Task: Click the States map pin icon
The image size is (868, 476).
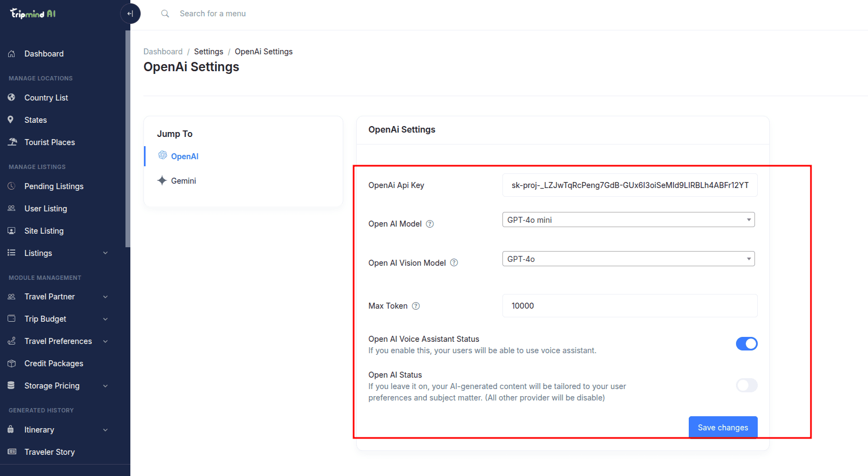Action: coord(11,120)
